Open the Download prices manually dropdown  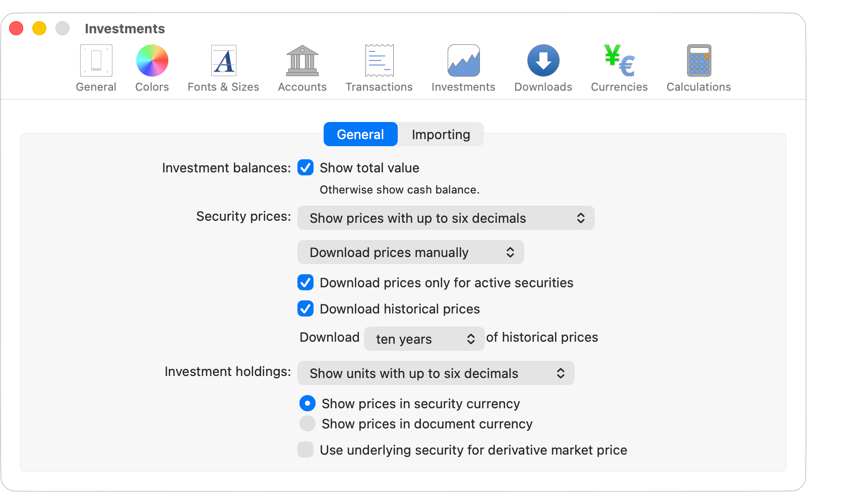click(410, 252)
